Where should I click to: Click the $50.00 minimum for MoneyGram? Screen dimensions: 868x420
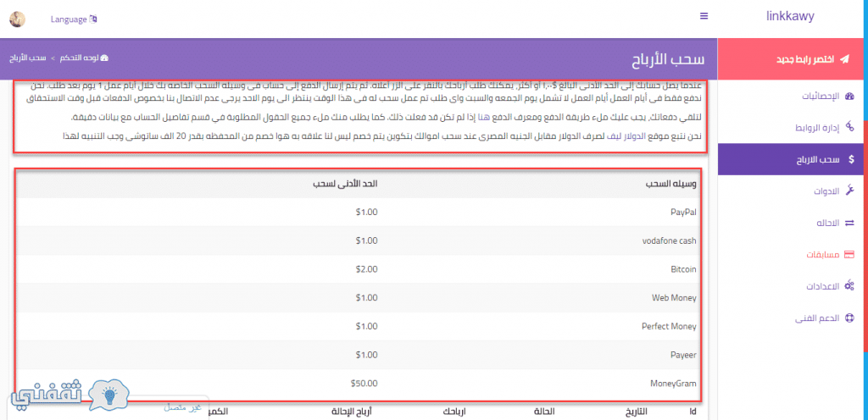364,384
